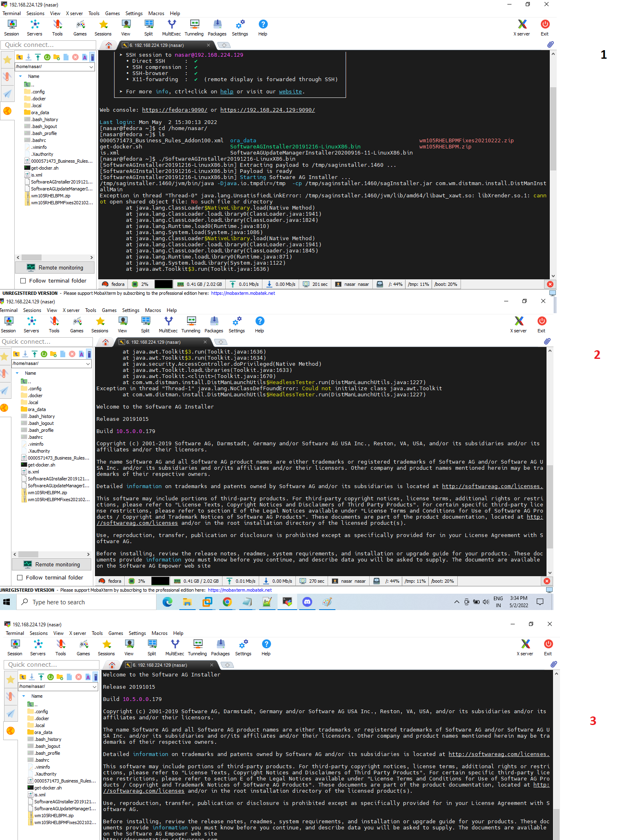This screenshot has height=840, width=626.
Task: Open /home/nasar/ path dropdown in the middle window
Action: click(88, 364)
